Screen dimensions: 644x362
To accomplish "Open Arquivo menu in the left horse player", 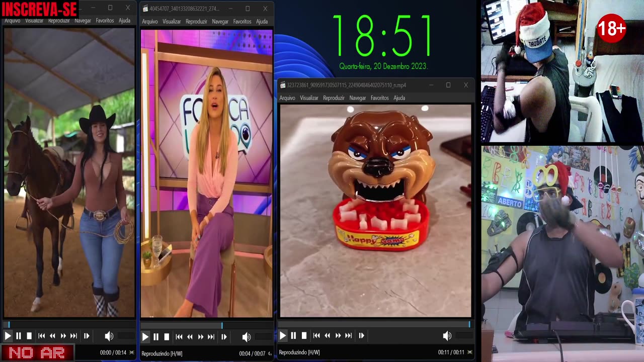I will coord(12,21).
